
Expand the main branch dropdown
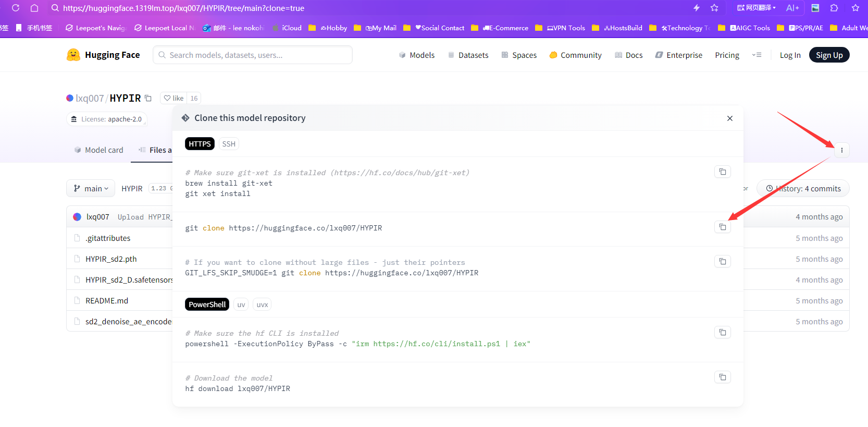point(91,188)
